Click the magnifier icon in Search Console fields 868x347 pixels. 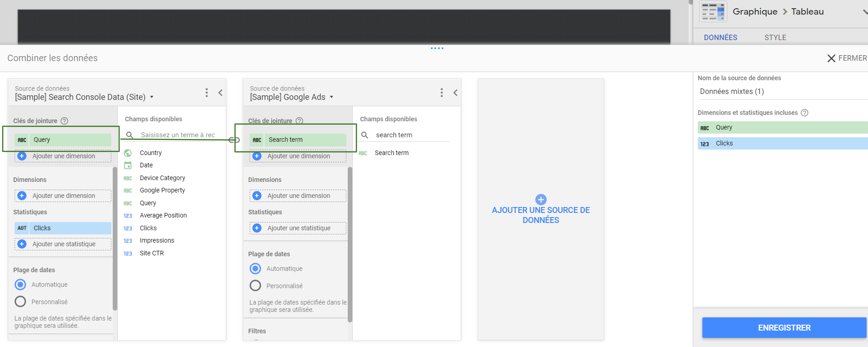tap(130, 135)
